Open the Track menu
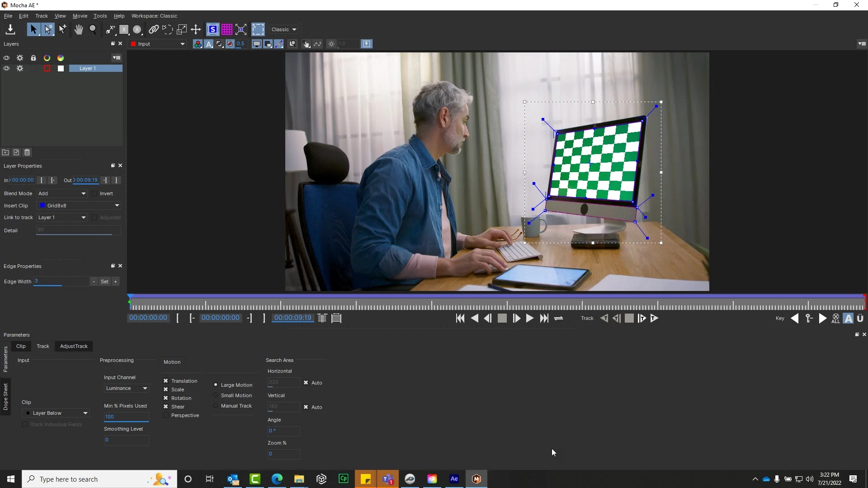Screen dimensions: 868x488 pos(41,16)
